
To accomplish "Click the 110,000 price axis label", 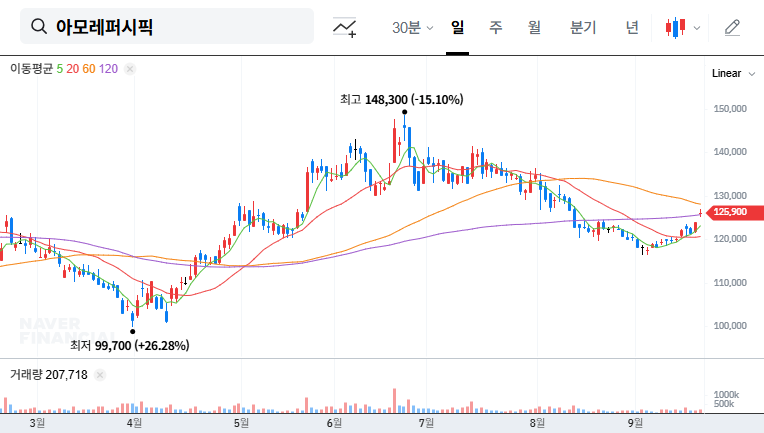I will click(x=730, y=282).
